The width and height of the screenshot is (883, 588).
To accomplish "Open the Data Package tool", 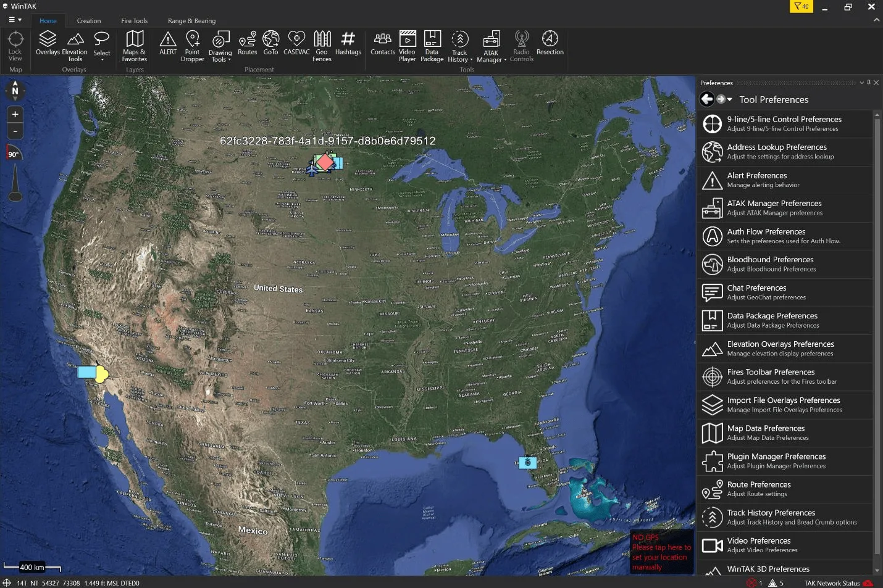I will click(x=432, y=46).
